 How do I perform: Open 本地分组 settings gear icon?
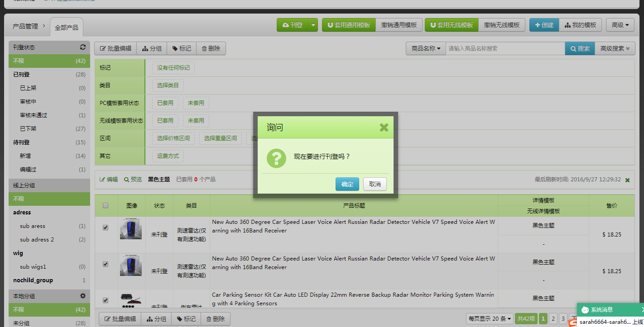(x=82, y=296)
